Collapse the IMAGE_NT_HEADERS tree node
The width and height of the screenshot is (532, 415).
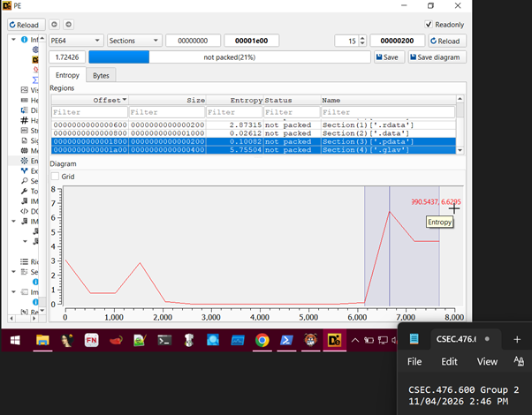[13, 221]
